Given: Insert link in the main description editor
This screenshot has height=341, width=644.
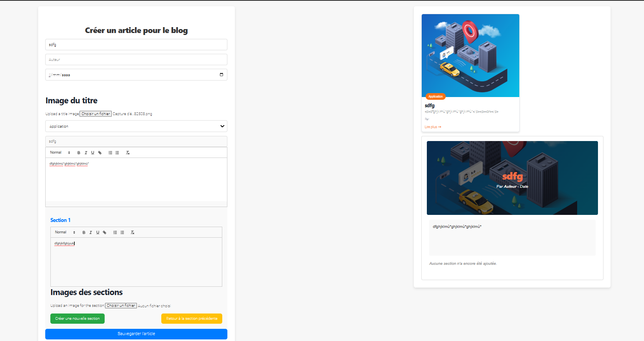Looking at the screenshot, I should point(100,153).
